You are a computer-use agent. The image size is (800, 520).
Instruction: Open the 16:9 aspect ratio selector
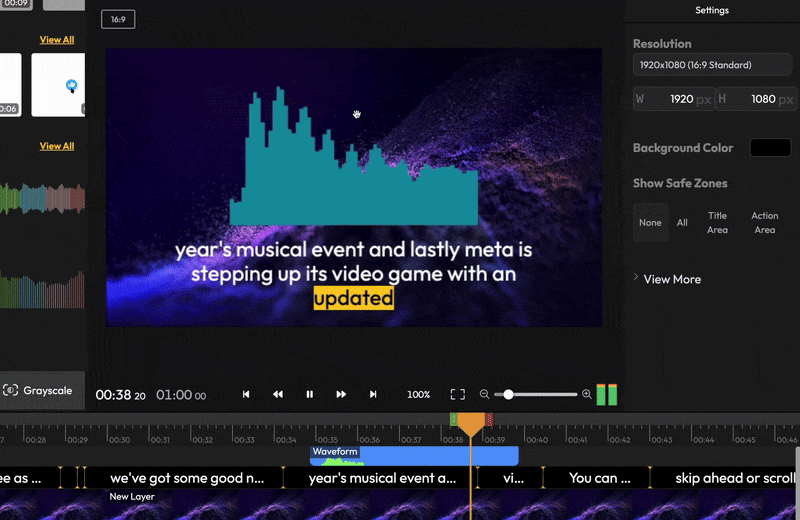coord(118,19)
